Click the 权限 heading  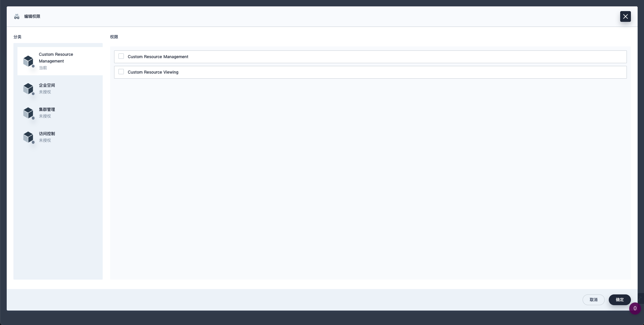point(114,37)
